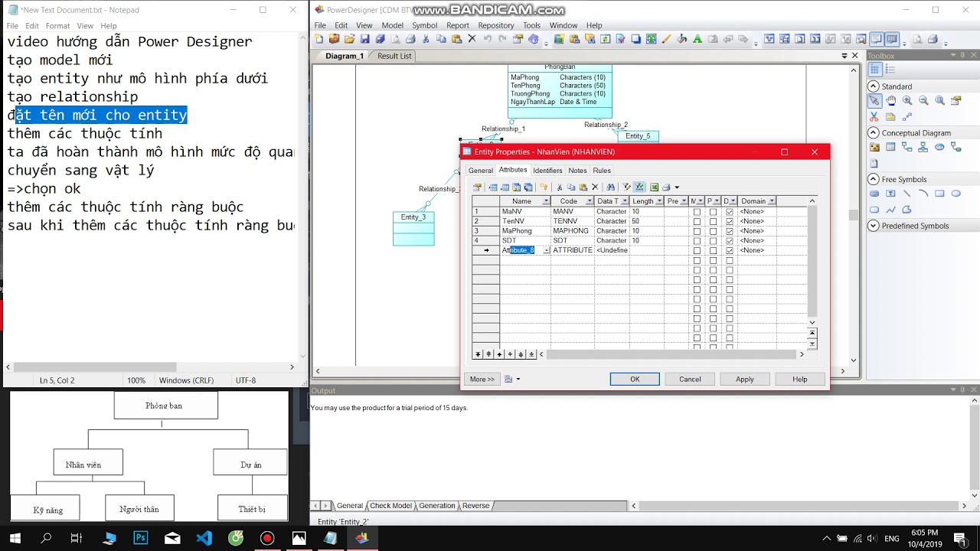
Task: Toggle Displayed checkbox for MaNV row
Action: point(730,212)
